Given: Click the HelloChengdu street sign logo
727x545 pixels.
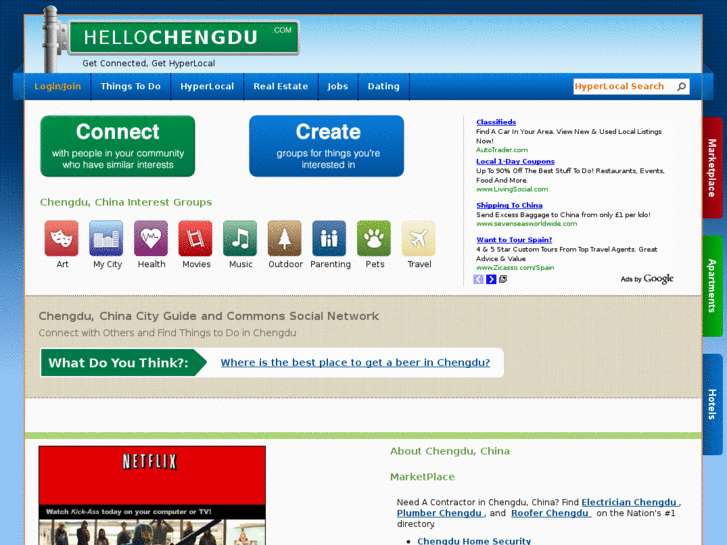Looking at the screenshot, I should pyautogui.click(x=183, y=37).
